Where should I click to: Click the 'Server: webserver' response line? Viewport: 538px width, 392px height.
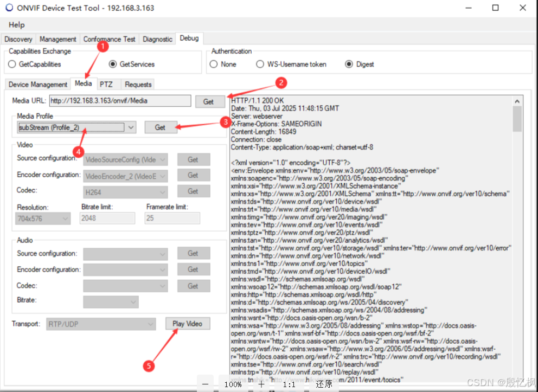(257, 116)
